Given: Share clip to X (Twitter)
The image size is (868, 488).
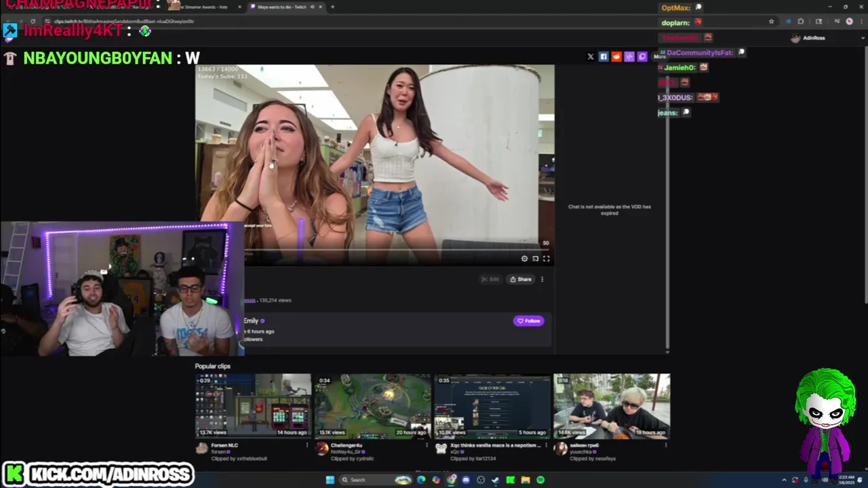Looking at the screenshot, I should click(x=590, y=56).
